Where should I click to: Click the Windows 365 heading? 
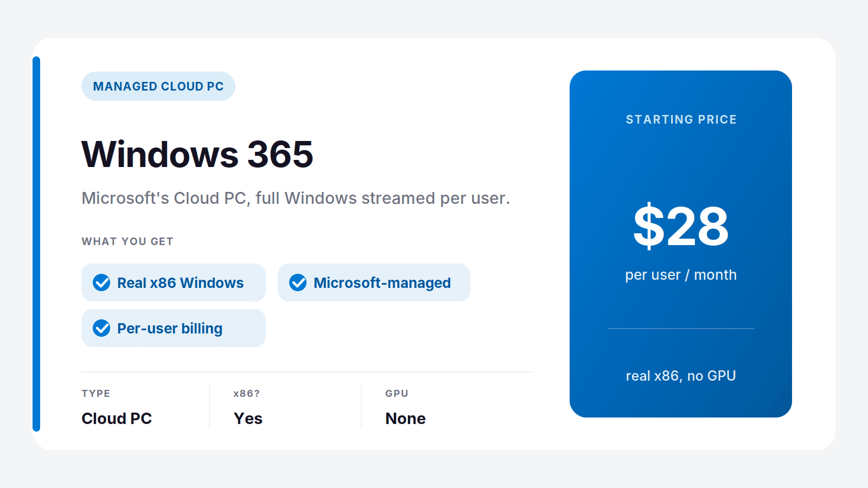(x=197, y=155)
